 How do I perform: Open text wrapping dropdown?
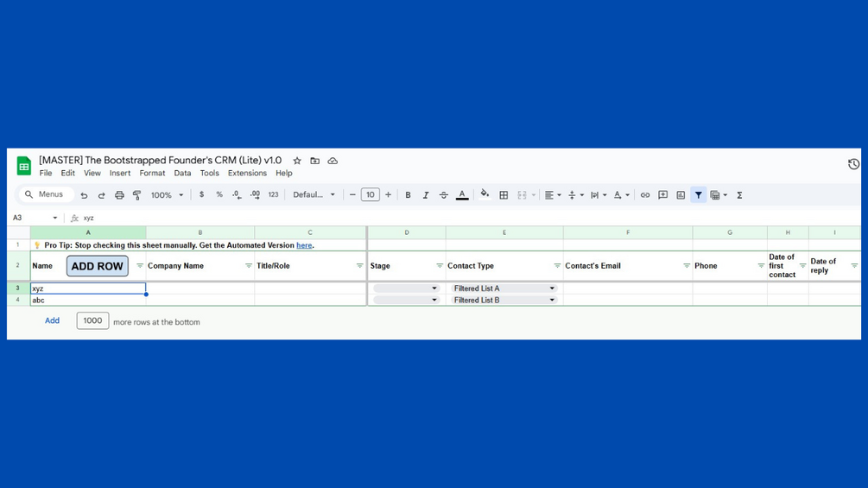pyautogui.click(x=599, y=195)
